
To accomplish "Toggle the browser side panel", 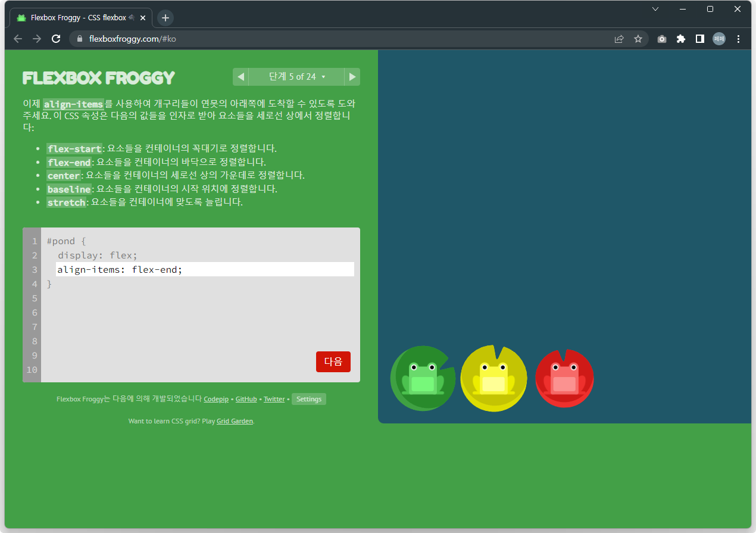I will coord(700,39).
